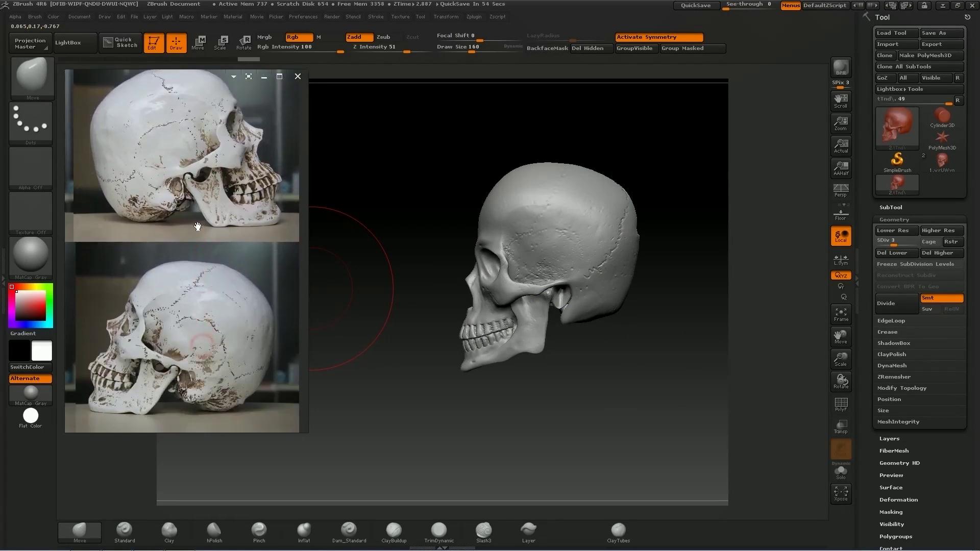Expand the Deformation section
The image size is (980, 551).
coord(898,500)
